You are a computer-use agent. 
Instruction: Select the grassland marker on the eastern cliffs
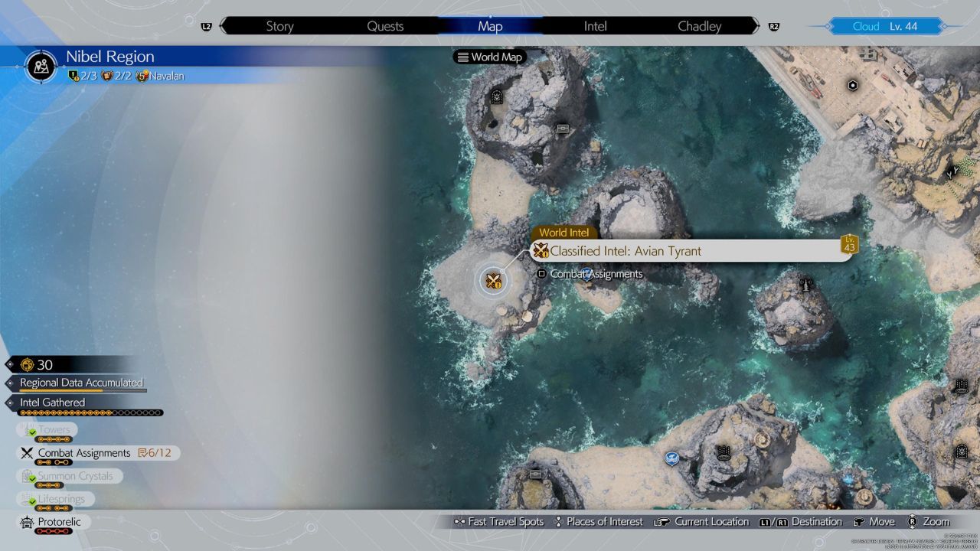[952, 171]
